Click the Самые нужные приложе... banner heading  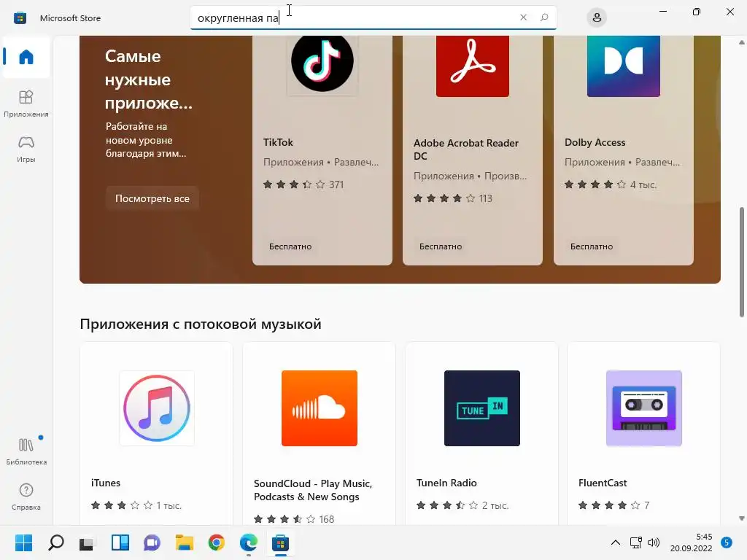click(149, 79)
